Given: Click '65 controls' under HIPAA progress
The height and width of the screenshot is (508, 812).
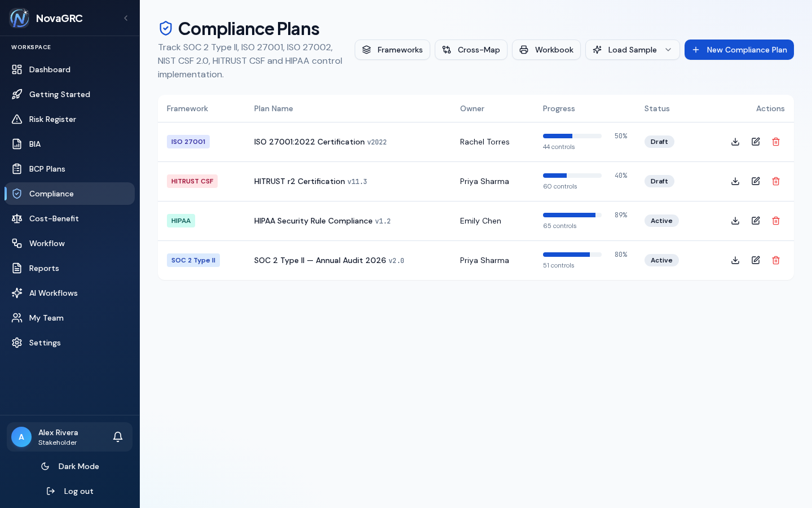Looking at the screenshot, I should point(559,226).
